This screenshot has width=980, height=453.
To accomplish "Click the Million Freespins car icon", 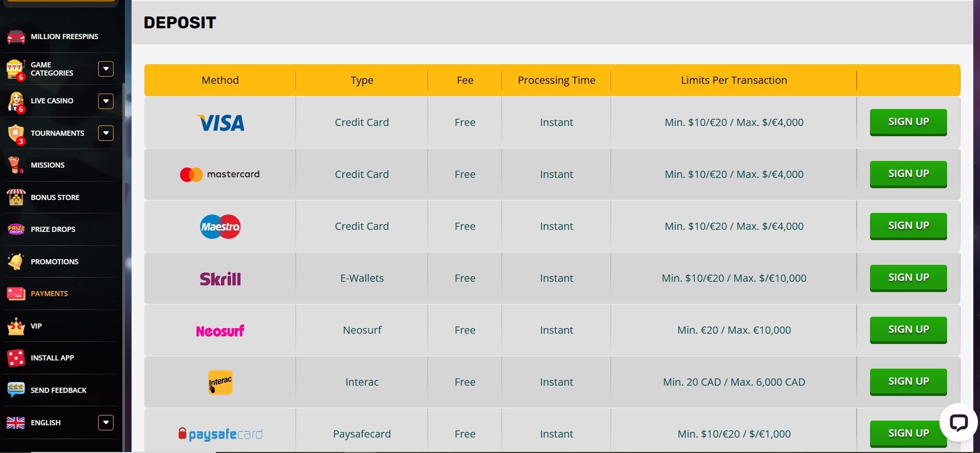I will tap(16, 37).
